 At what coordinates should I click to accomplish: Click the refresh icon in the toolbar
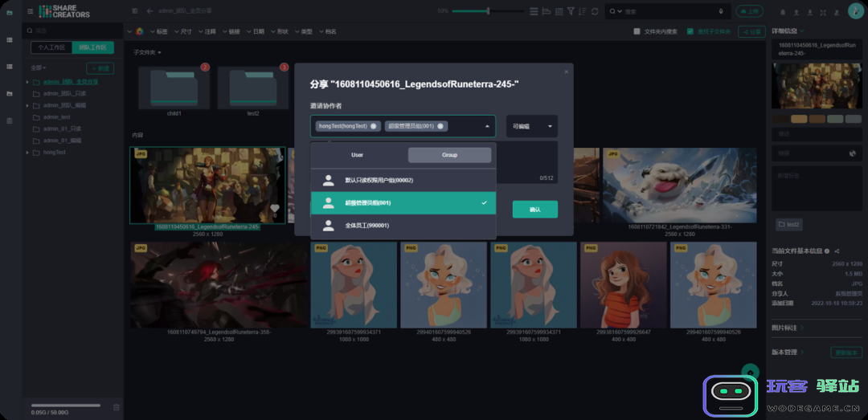coord(595,11)
